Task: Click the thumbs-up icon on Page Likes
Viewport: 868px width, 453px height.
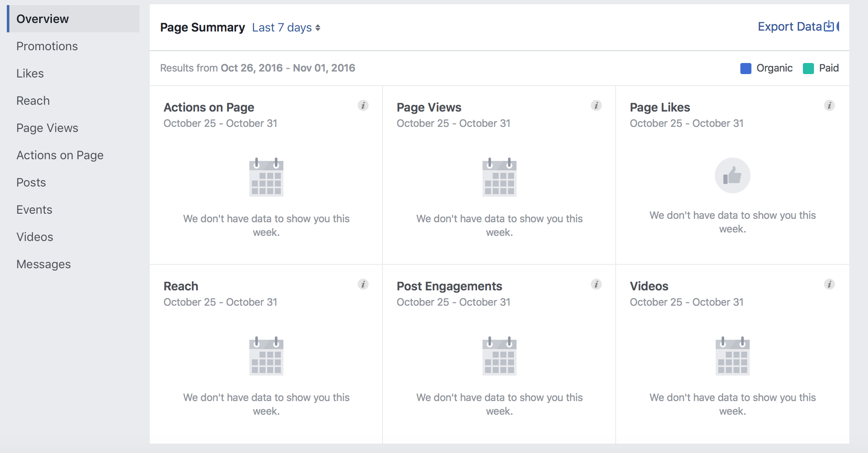Action: 733,175
